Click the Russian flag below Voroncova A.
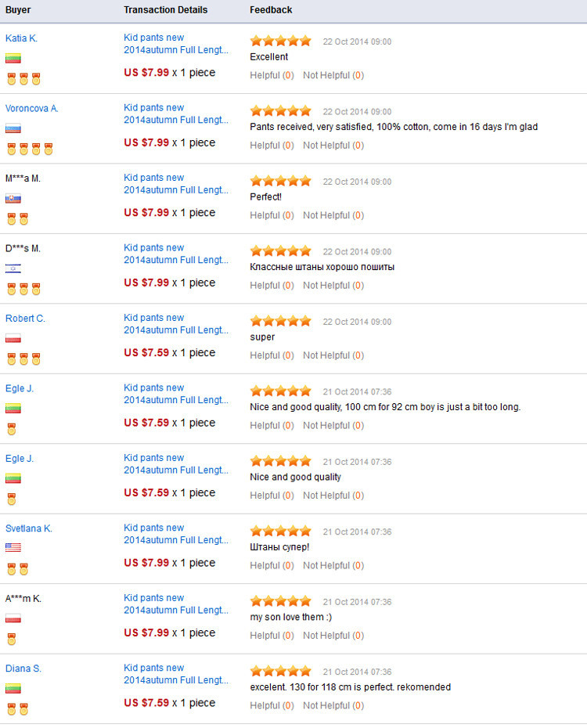This screenshot has height=728, width=587. [13, 128]
